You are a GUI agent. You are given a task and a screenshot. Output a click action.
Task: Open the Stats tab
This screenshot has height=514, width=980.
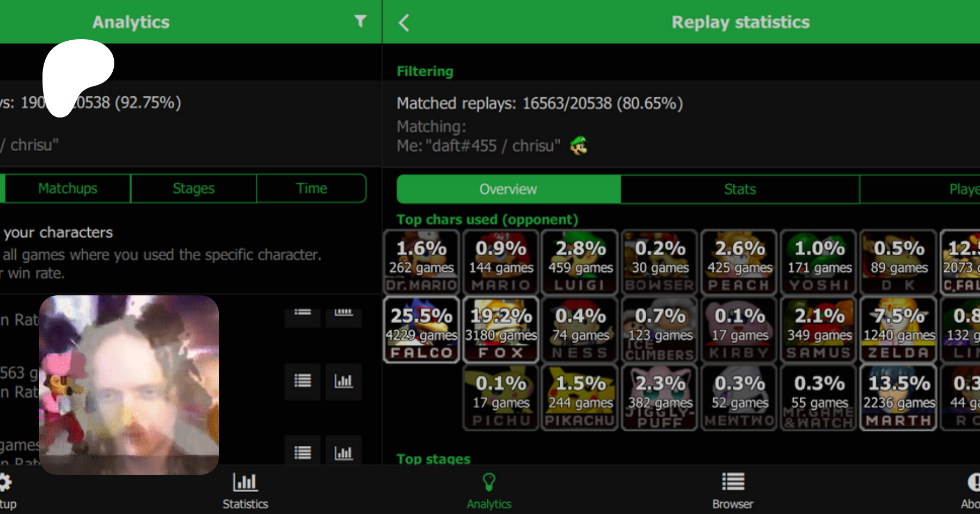[740, 189]
